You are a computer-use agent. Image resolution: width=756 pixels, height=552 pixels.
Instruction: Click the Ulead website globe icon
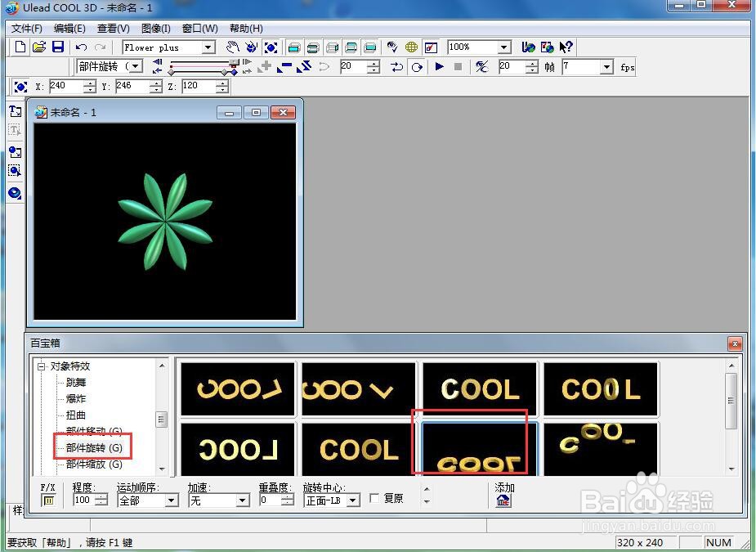click(529, 47)
